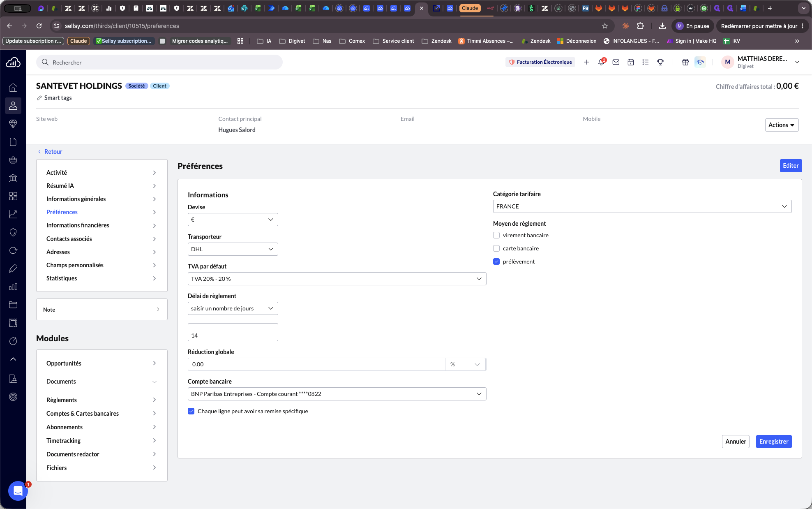Click the bank building sidebar icon

(x=13, y=178)
